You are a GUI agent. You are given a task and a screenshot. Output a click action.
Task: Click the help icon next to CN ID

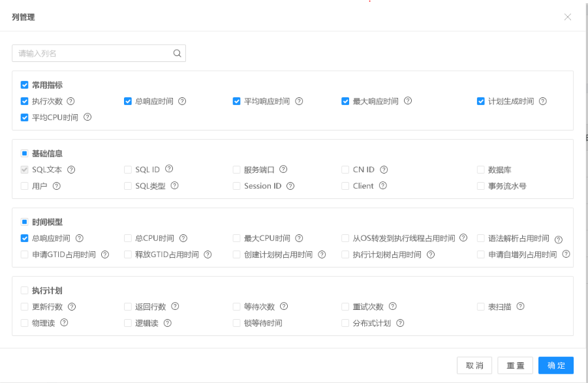pyautogui.click(x=384, y=169)
